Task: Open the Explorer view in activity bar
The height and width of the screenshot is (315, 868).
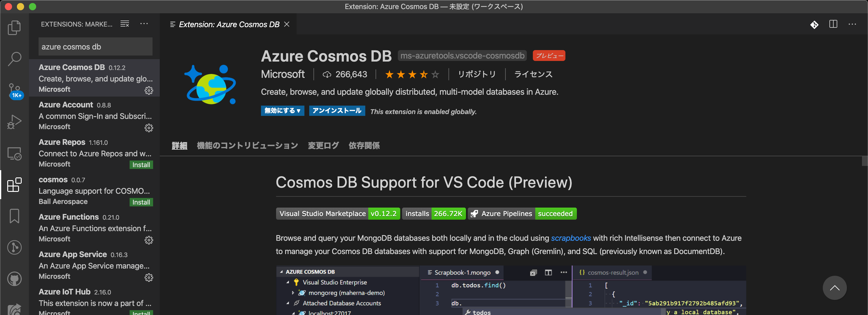Action: (14, 28)
